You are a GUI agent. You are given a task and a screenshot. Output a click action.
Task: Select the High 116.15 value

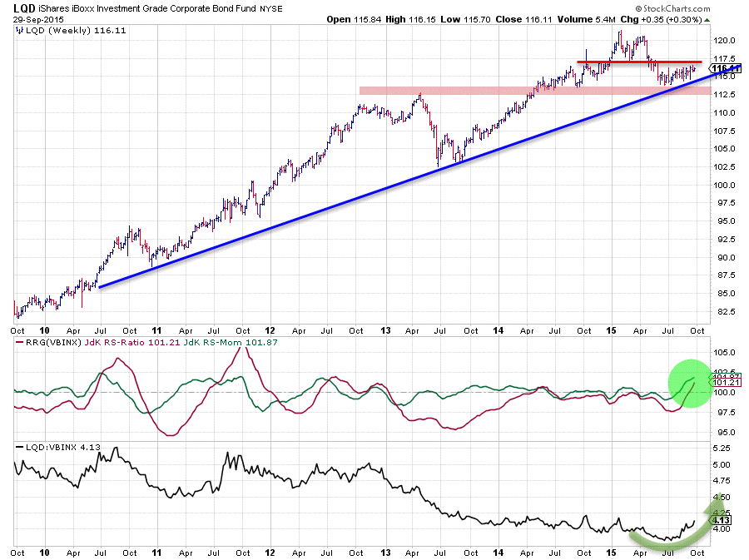point(411,20)
